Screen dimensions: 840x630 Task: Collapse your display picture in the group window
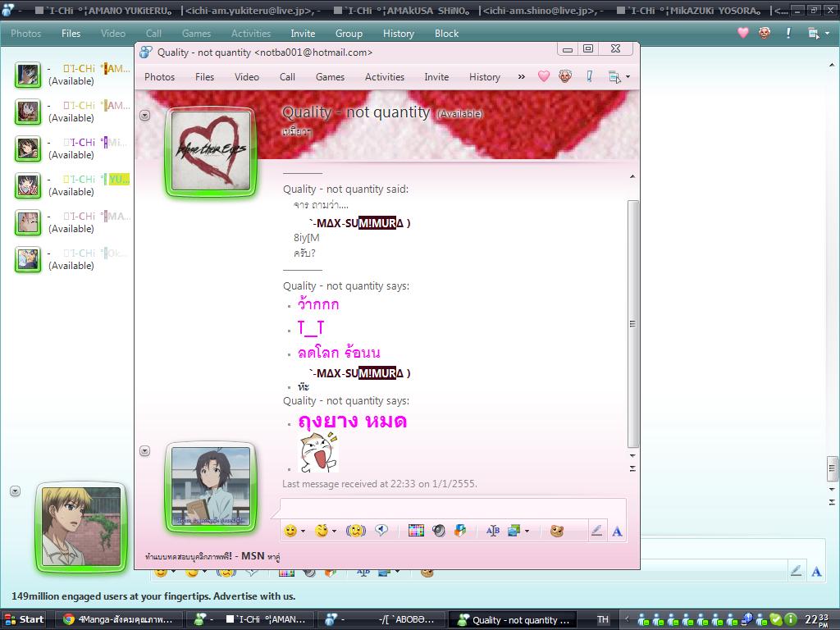point(15,491)
